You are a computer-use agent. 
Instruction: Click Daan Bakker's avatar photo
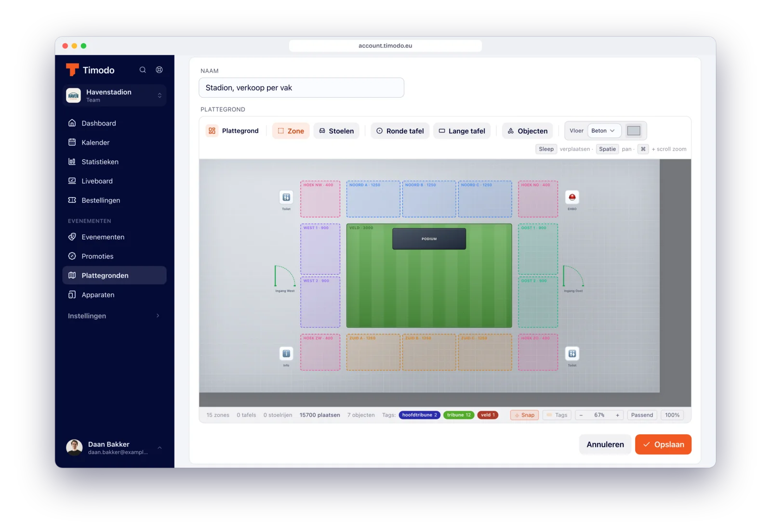pos(74,448)
